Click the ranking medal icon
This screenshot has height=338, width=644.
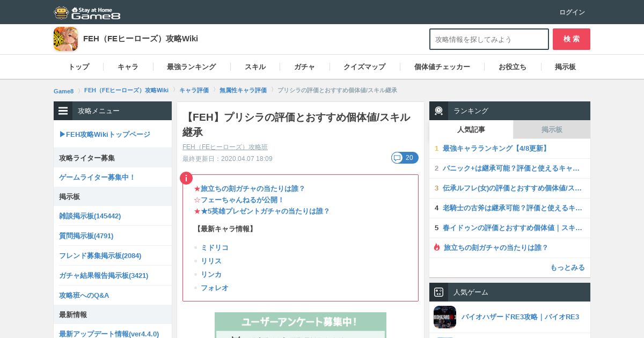438,111
